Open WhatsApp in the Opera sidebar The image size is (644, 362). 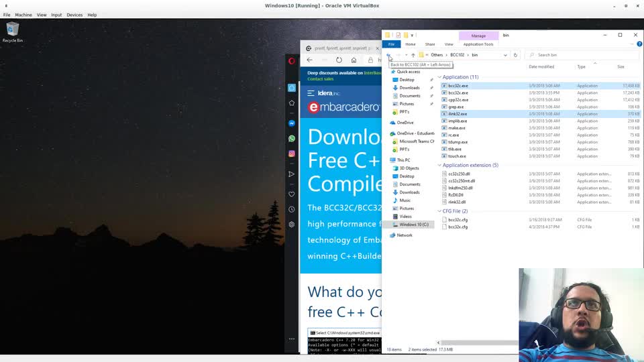(292, 138)
